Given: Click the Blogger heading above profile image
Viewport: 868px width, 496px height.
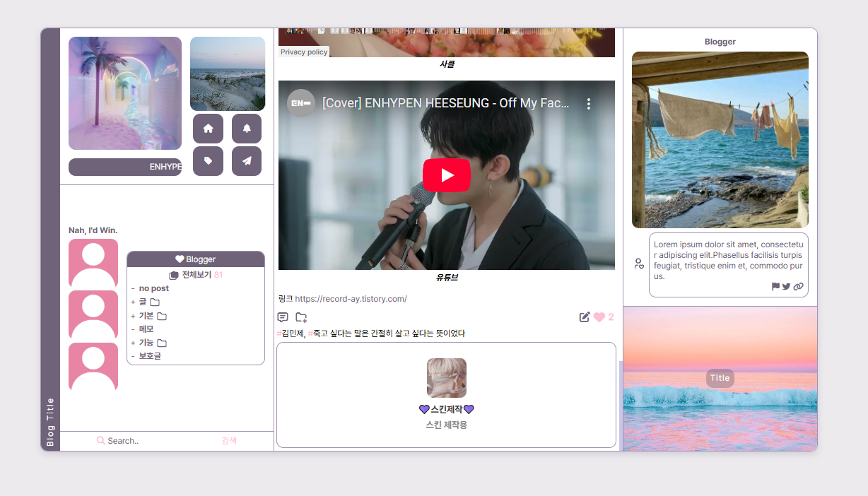Looking at the screenshot, I should pos(720,42).
